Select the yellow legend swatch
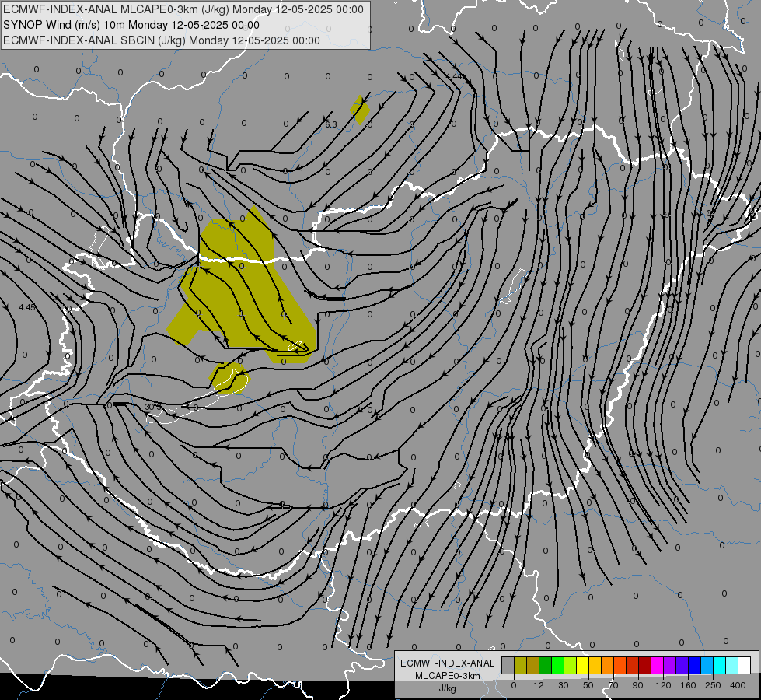Viewport: 761px width, 700px height. coord(583,665)
